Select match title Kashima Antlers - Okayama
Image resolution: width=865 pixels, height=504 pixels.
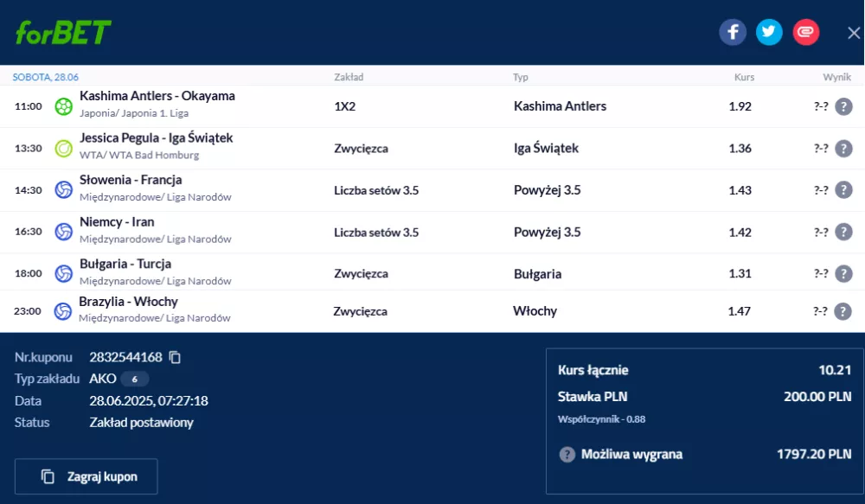tap(157, 96)
